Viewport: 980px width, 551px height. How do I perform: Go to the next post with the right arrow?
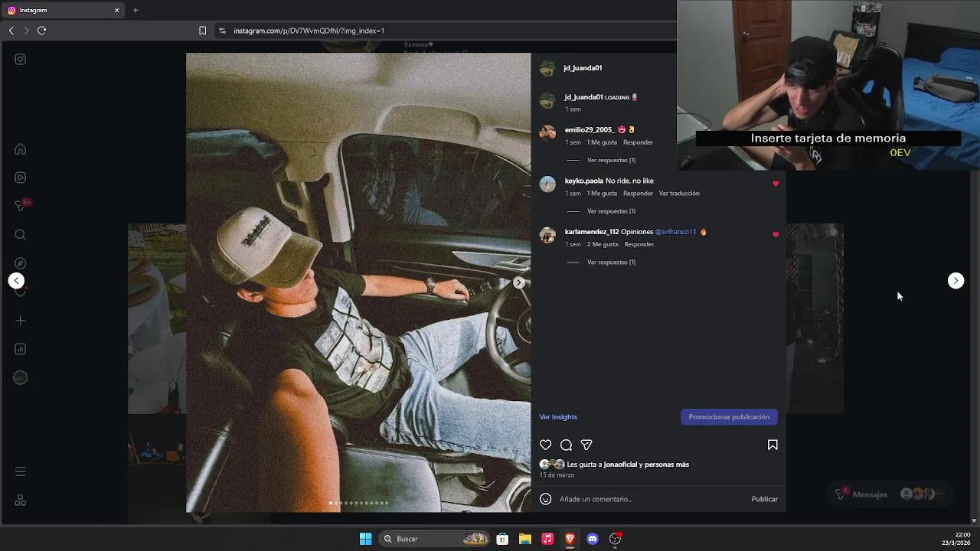(955, 281)
